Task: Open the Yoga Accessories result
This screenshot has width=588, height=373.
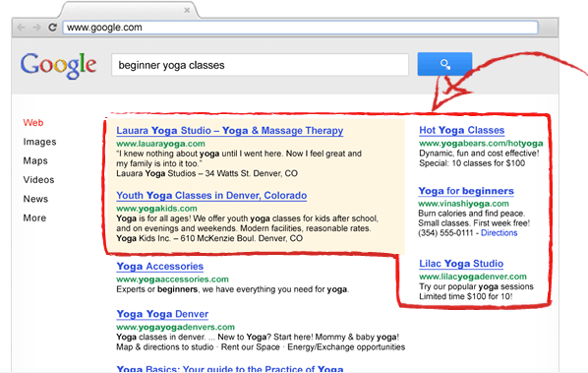Action: coord(159,267)
